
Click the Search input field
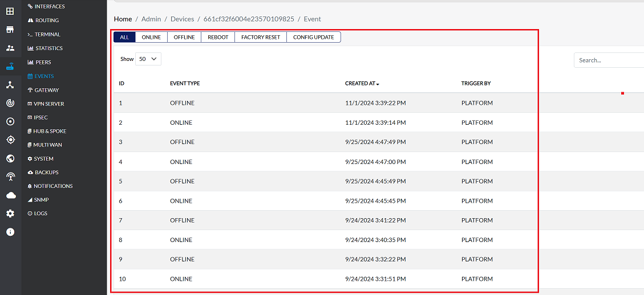(x=608, y=60)
